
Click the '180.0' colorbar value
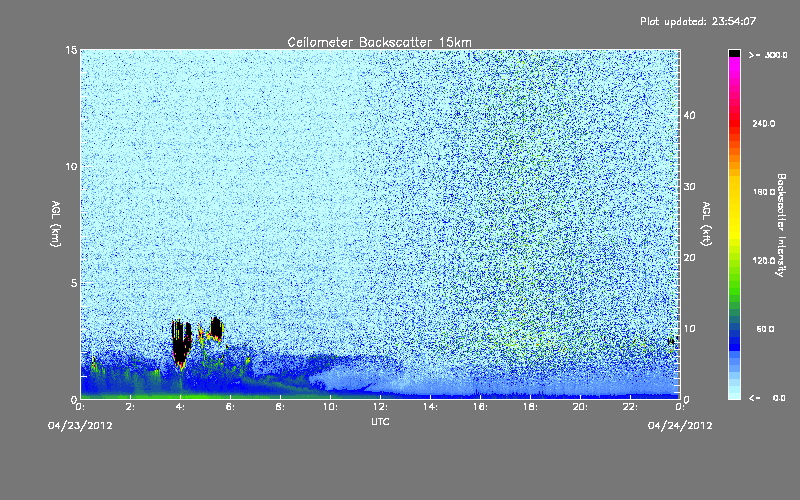[x=764, y=192]
